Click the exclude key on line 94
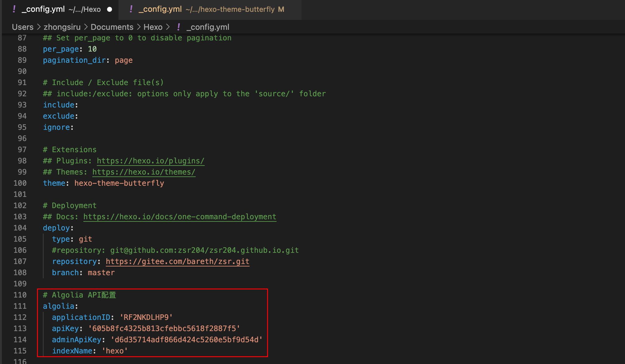Image resolution: width=625 pixels, height=364 pixels. pos(59,116)
